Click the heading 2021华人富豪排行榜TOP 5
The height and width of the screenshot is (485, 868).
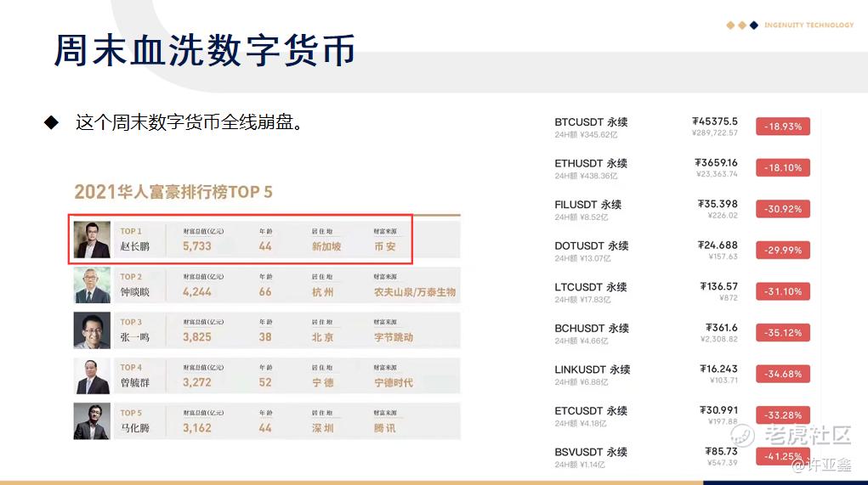173,192
